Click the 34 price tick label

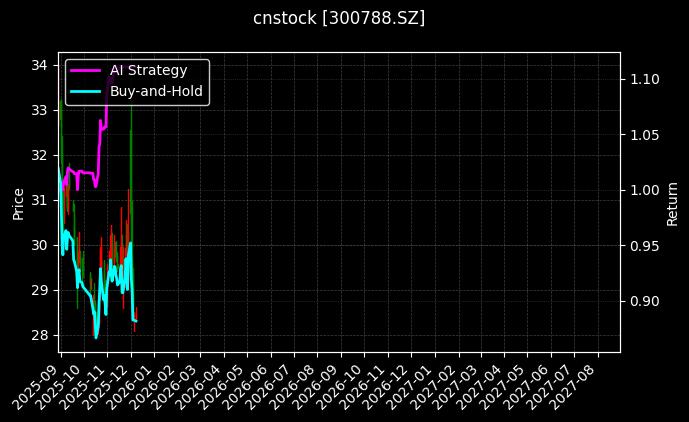click(x=40, y=65)
